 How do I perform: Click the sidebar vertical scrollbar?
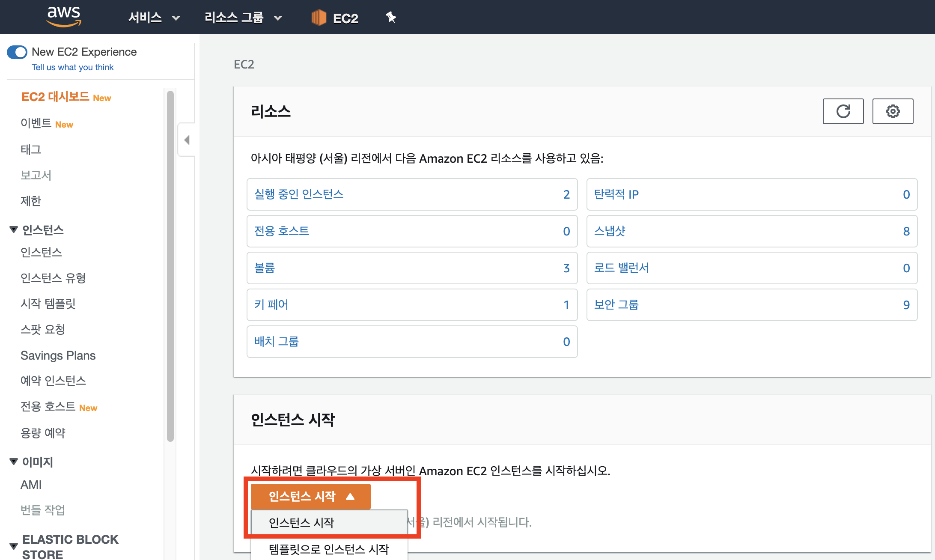(170, 265)
